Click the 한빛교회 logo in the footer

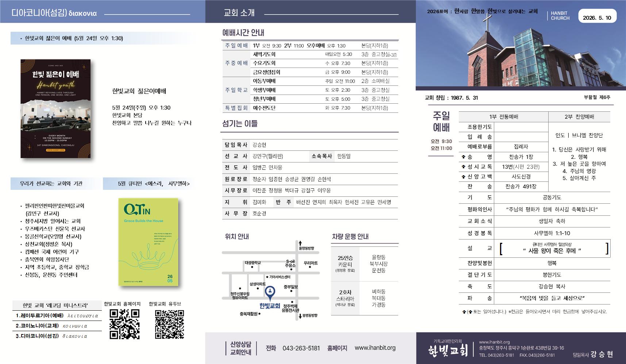click(x=448, y=351)
